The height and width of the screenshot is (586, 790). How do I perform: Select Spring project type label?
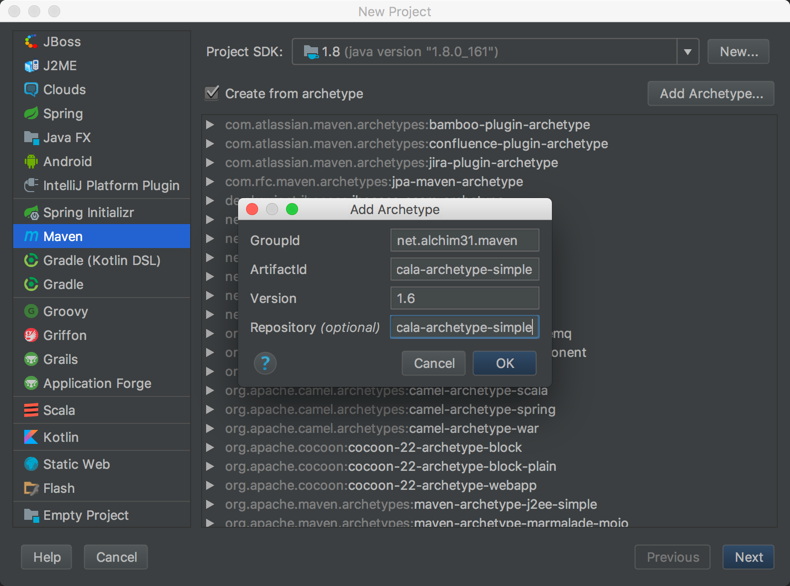(63, 114)
